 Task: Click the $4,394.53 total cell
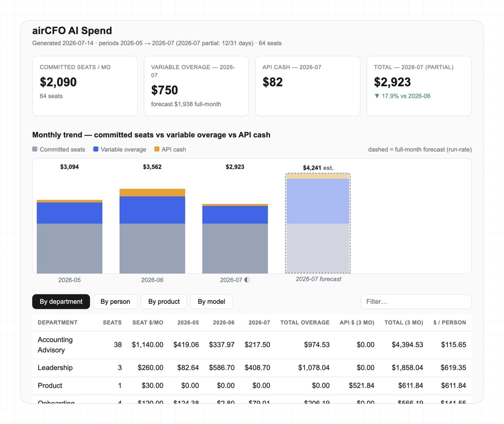click(407, 345)
